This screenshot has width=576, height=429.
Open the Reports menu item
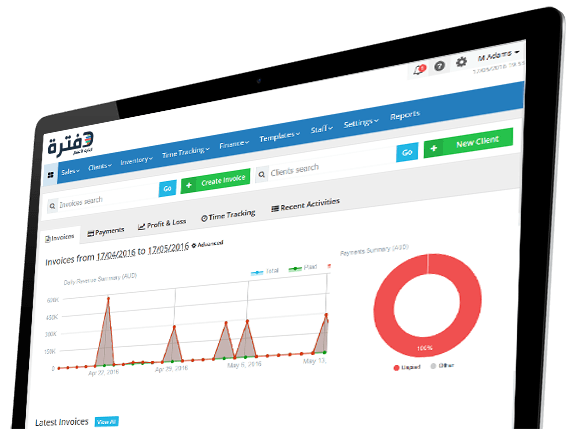click(405, 115)
